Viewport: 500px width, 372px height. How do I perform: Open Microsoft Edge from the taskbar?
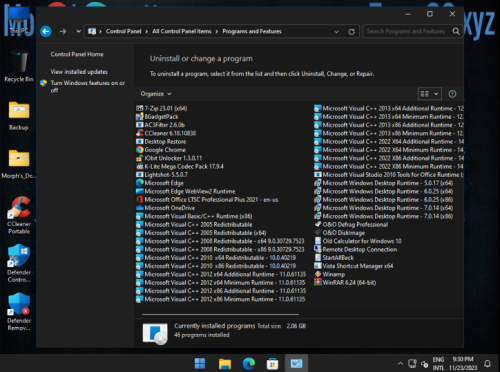click(x=249, y=363)
